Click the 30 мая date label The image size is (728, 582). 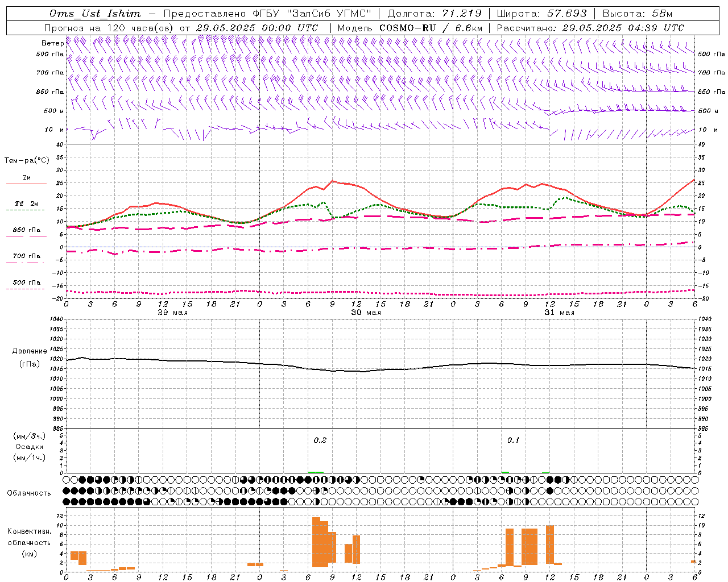tap(366, 313)
